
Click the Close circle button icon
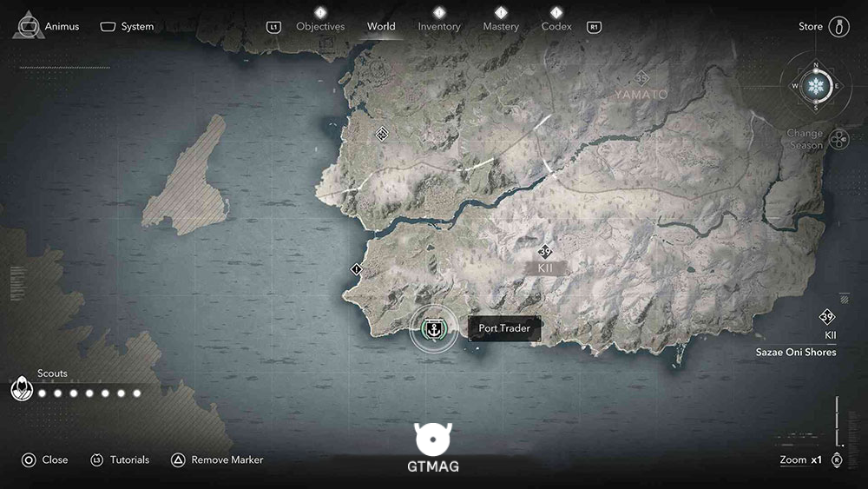[x=29, y=459]
